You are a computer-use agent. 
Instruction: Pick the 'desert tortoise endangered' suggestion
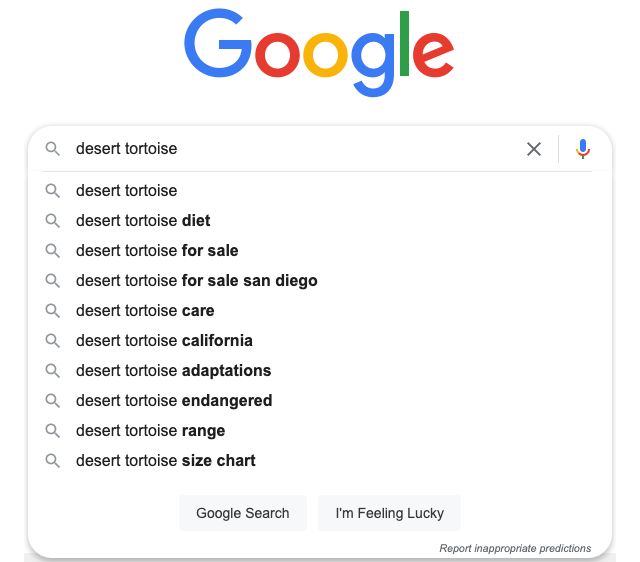tap(174, 401)
